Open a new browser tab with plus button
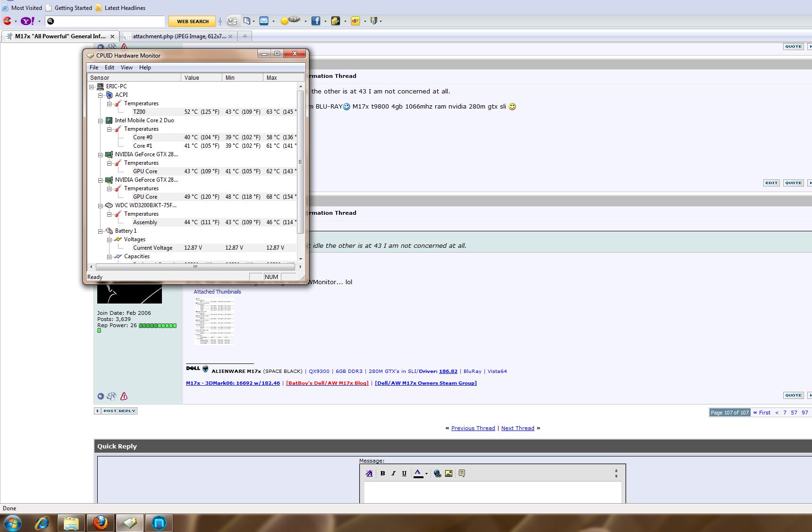812x532 pixels. [245, 36]
